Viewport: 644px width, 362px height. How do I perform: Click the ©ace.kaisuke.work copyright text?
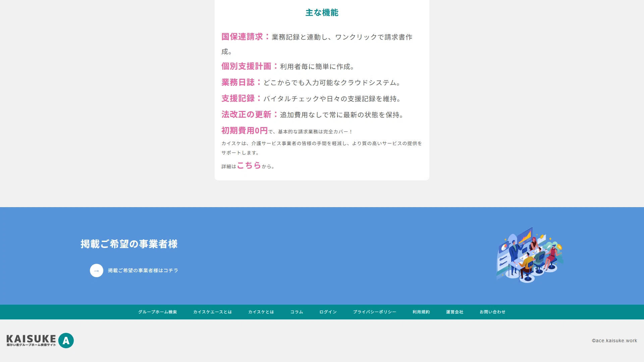[x=614, y=341]
